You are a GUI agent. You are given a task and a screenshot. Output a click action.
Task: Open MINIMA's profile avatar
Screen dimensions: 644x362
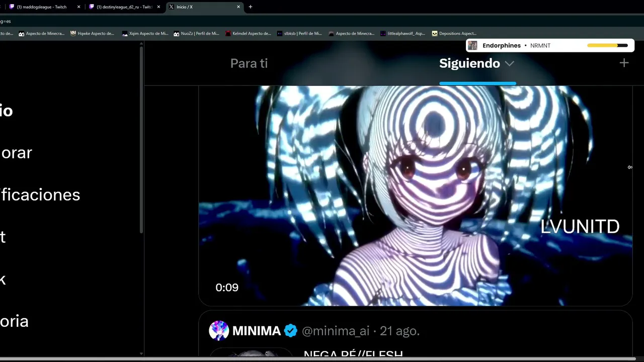coord(219,331)
